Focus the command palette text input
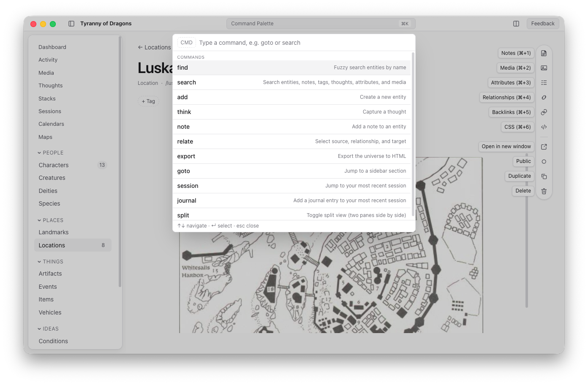Screen dimensions: 588x385 pos(304,43)
